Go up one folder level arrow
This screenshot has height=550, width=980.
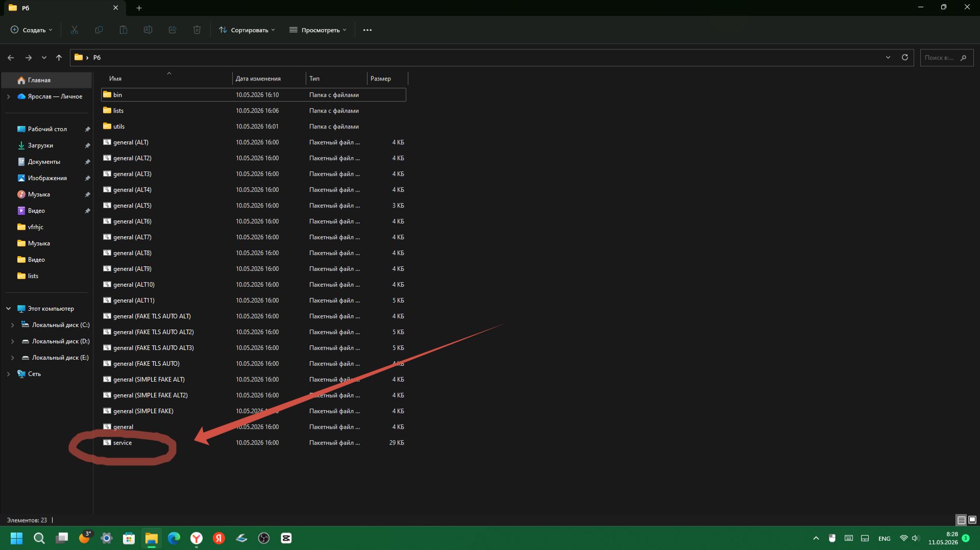coord(59,58)
